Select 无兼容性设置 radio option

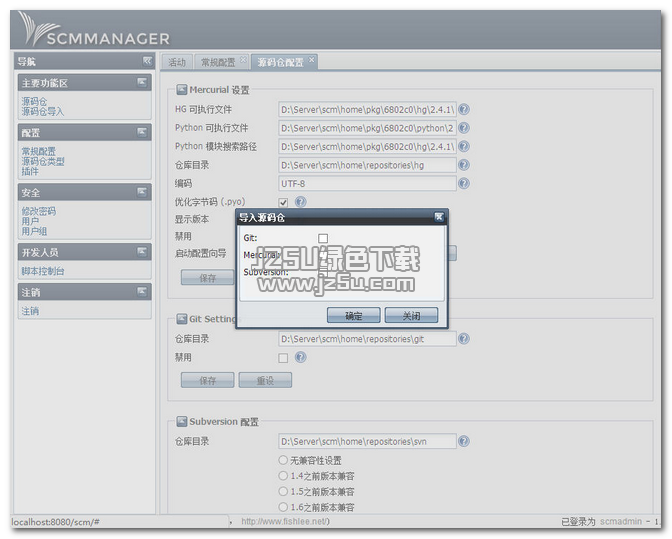point(283,460)
